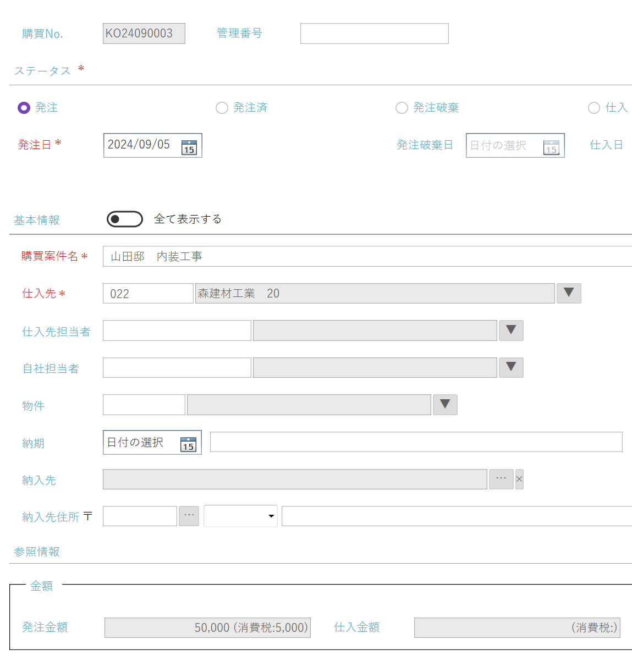
Task: Expand the 仕入先担当者 dropdown arrow
Action: 511,331
